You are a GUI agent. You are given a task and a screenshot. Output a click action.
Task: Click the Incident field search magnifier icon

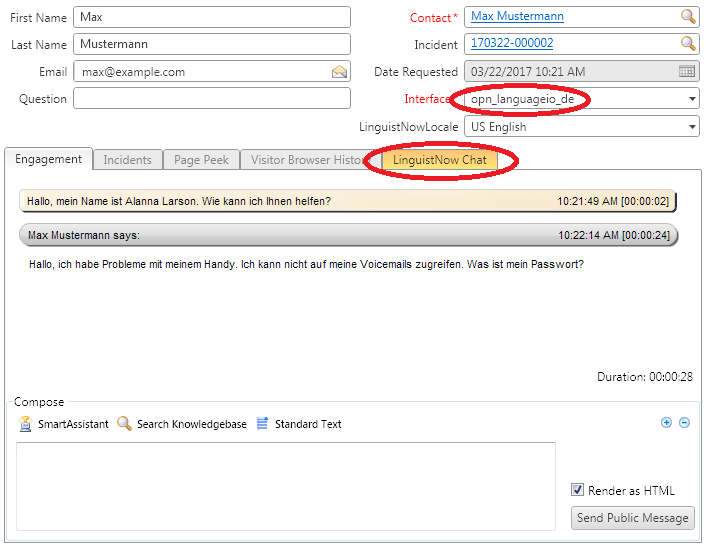tap(688, 44)
